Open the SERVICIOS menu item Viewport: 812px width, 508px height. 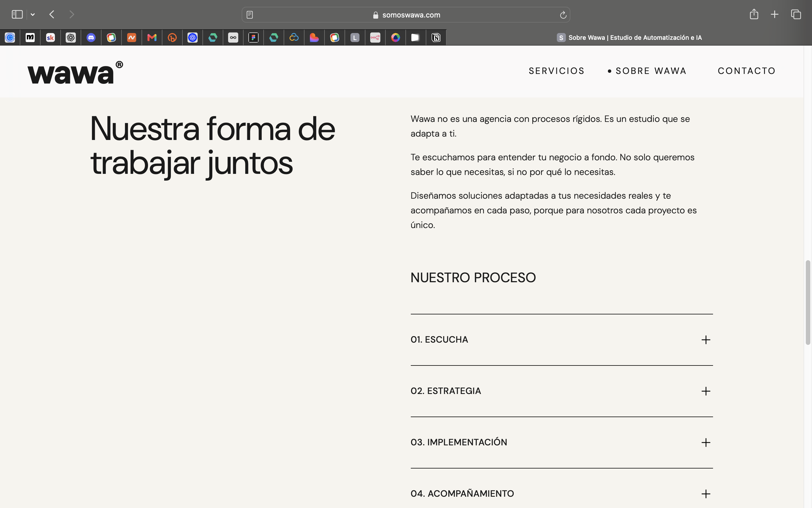[x=557, y=71]
